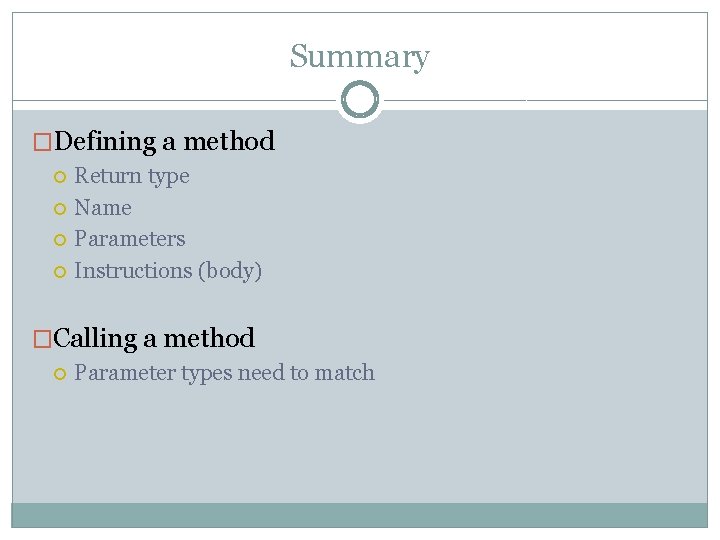Viewport: 720px width, 540px height.
Task: Click the Name sub-bullet text
Action: click(103, 208)
